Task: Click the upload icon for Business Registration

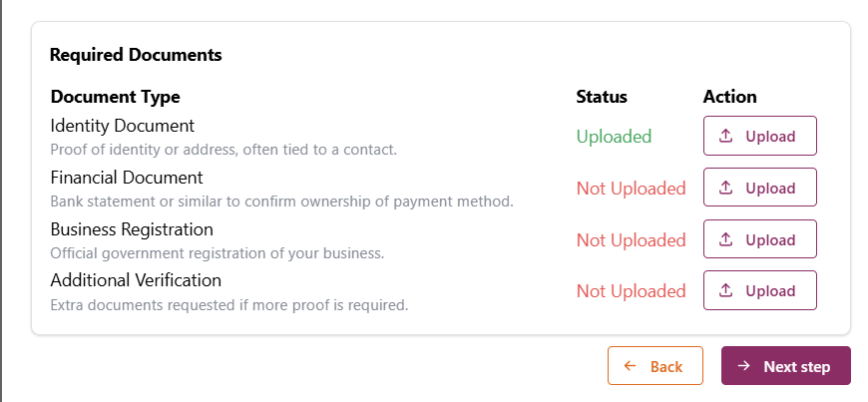Action: [726, 240]
